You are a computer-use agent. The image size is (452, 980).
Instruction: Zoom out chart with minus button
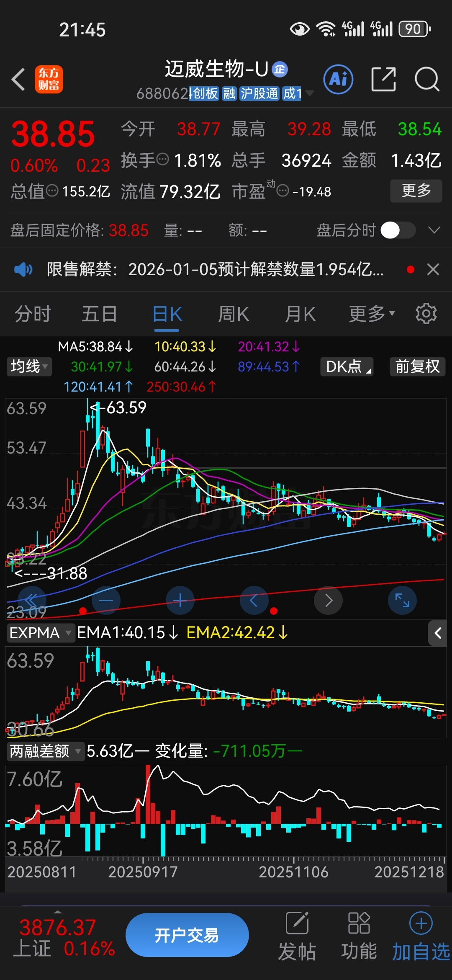(x=106, y=600)
